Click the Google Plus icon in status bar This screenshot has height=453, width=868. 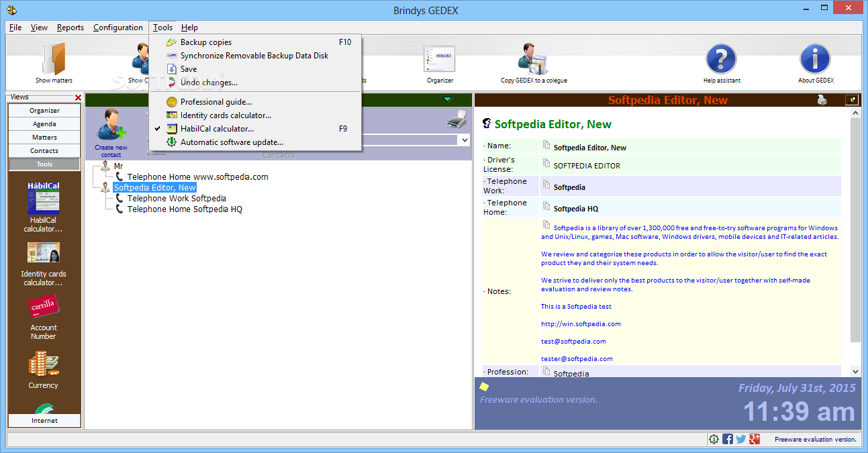[x=755, y=439]
